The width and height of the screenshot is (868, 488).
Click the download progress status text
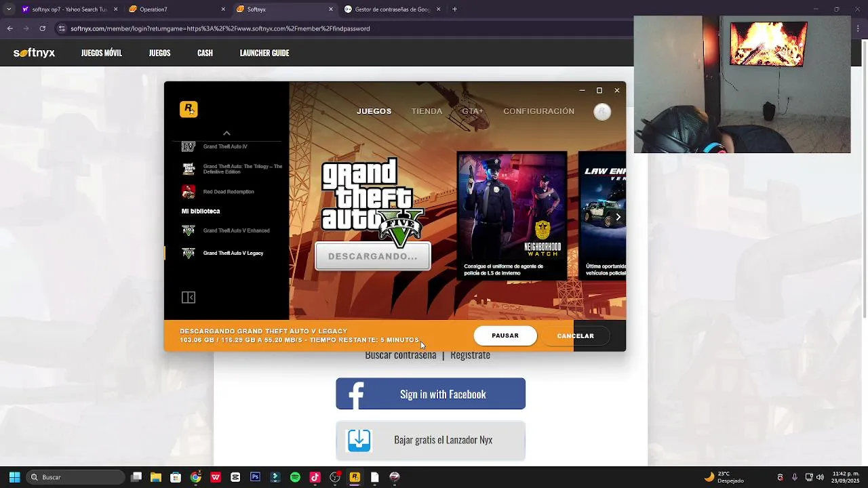(x=299, y=335)
